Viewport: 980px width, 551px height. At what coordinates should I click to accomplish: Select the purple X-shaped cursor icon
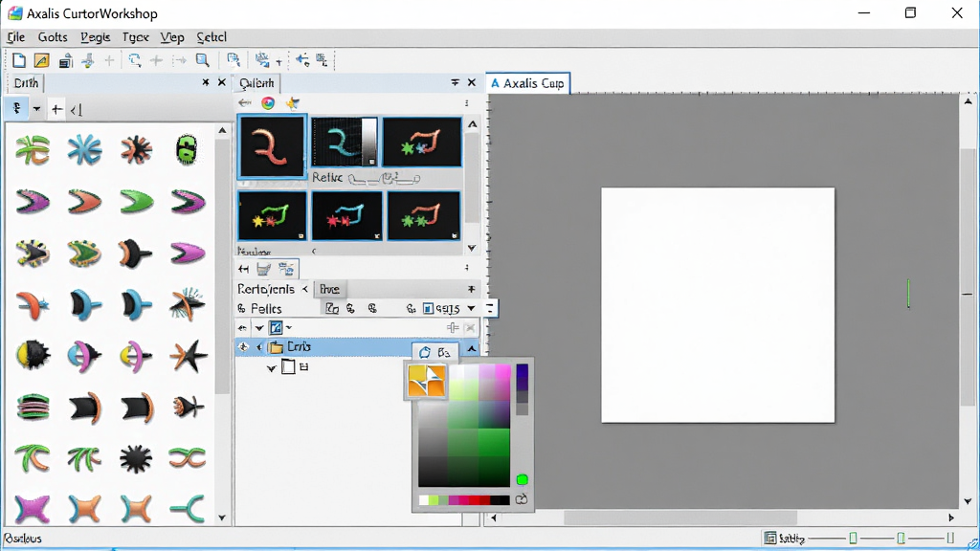tap(33, 509)
